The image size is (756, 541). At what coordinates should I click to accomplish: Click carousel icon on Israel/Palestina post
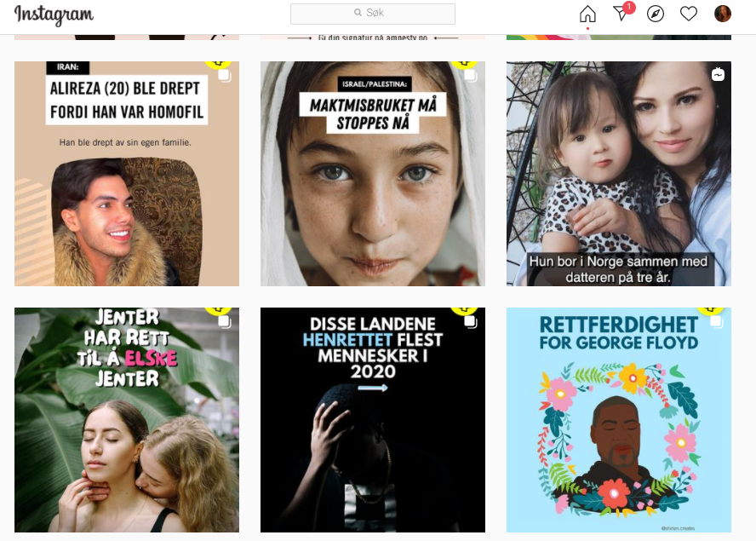click(x=471, y=76)
